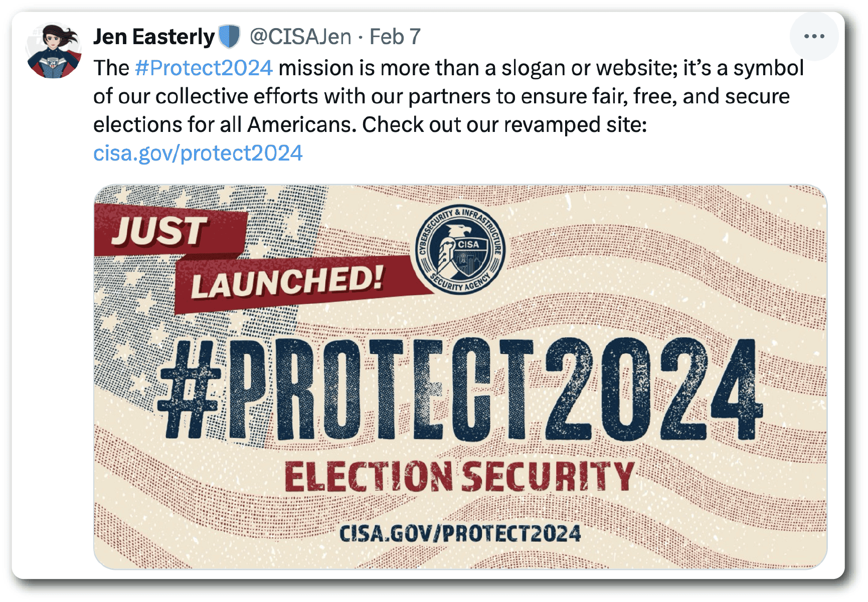The height and width of the screenshot is (602, 868).
Task: Click the round CISA seal in the image
Action: [x=460, y=250]
